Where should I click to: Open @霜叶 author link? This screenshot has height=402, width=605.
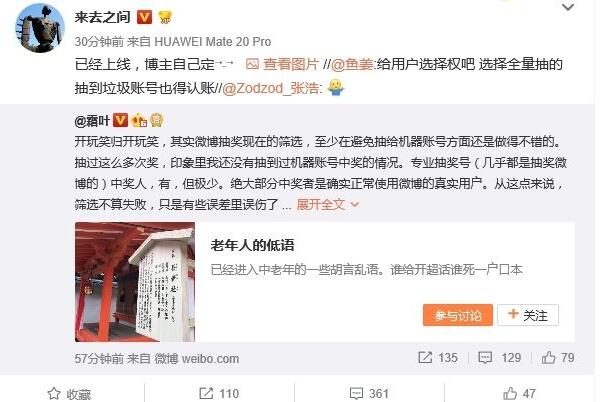(92, 121)
